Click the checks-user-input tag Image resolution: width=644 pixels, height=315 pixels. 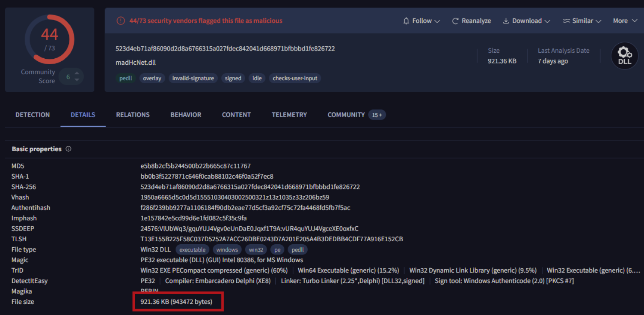click(295, 78)
